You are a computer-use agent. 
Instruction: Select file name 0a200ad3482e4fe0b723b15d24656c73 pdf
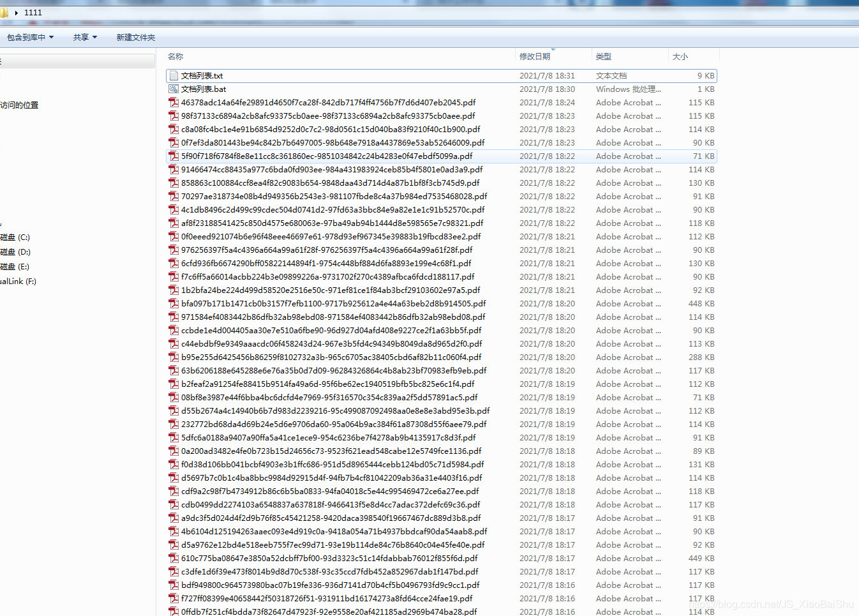[331, 451]
